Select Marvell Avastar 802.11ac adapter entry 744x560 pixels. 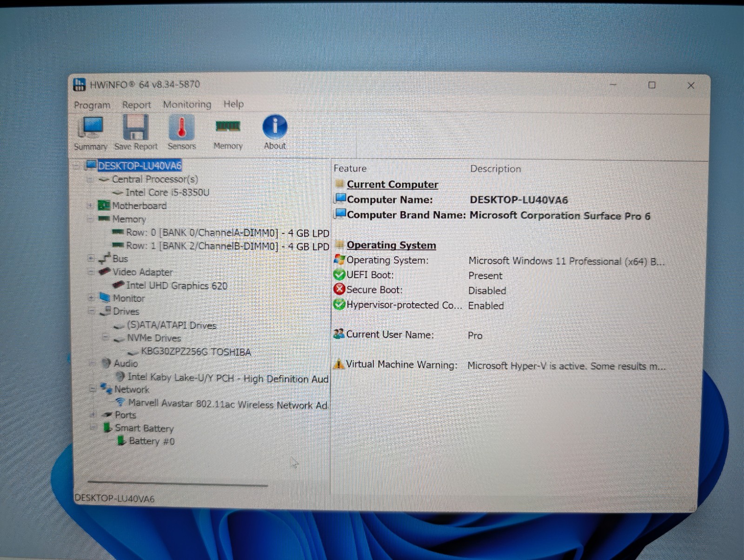228,404
